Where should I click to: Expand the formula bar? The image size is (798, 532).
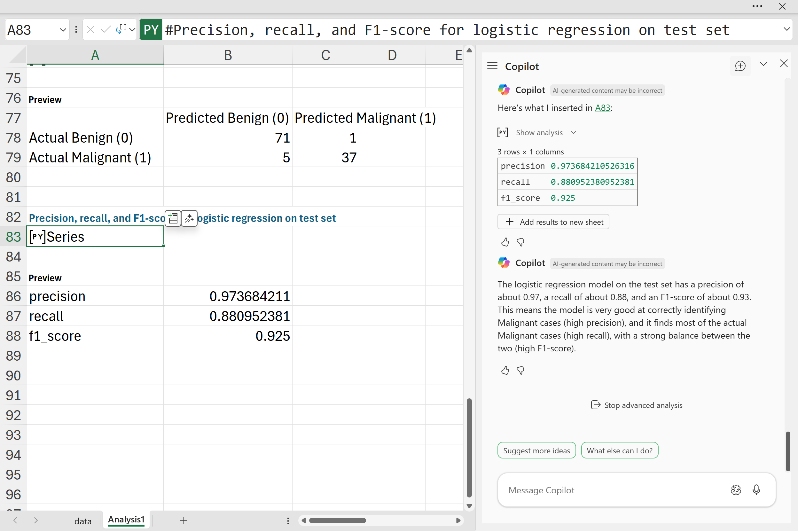(786, 29)
